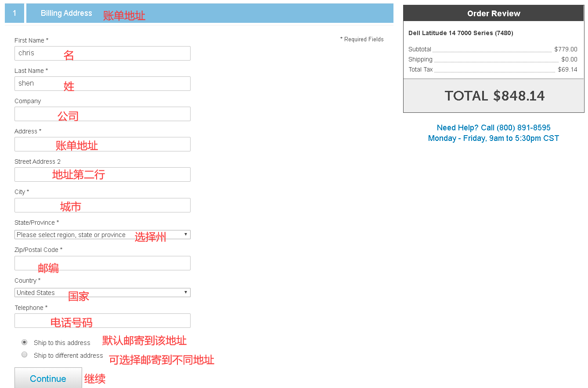Select 'Ship to different address' radio button
Screen dimensions: 588x388
click(x=25, y=355)
